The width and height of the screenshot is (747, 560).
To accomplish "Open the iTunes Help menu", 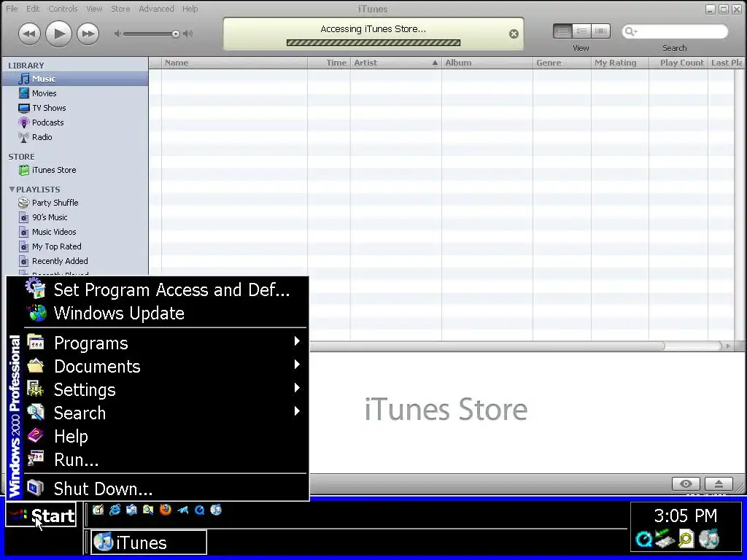I will tap(190, 9).
